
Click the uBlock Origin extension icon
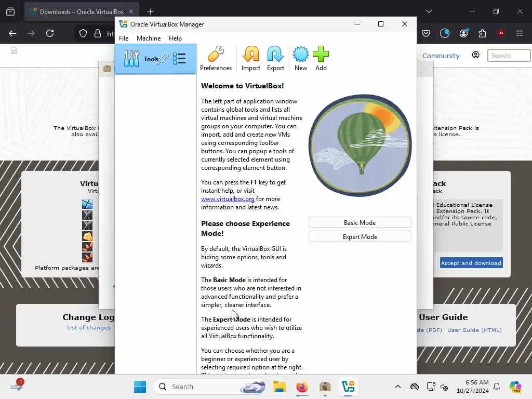pyautogui.click(x=501, y=33)
